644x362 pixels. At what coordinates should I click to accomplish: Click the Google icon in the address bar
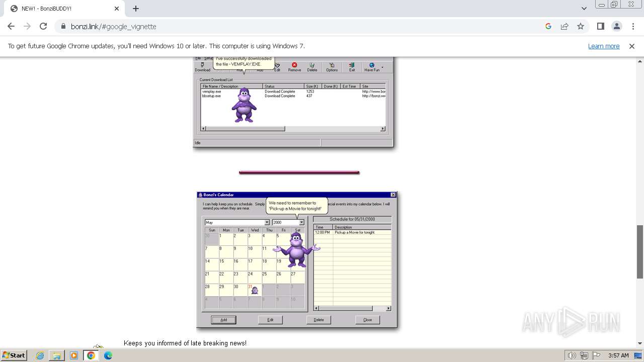[548, 27]
